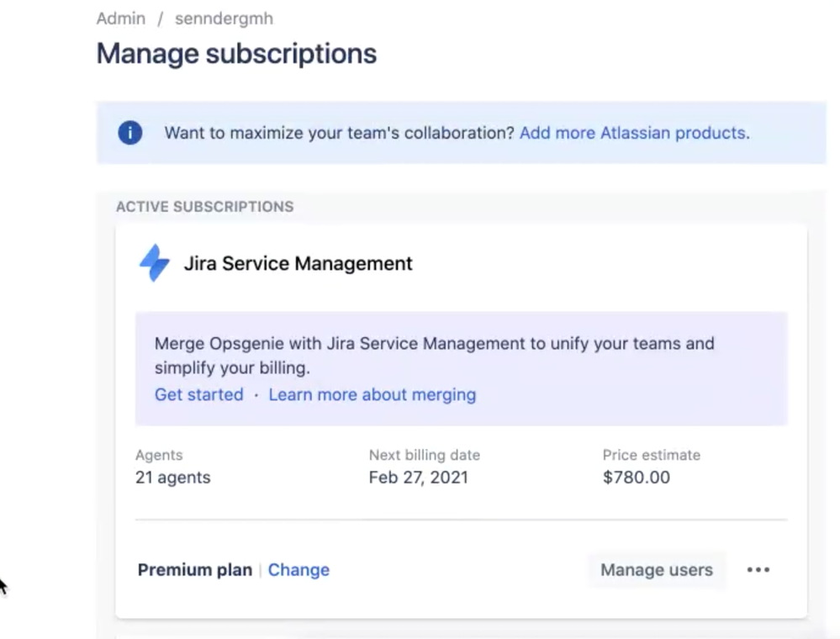Click the 'Premium plan' label
The image size is (840, 639).
[195, 570]
